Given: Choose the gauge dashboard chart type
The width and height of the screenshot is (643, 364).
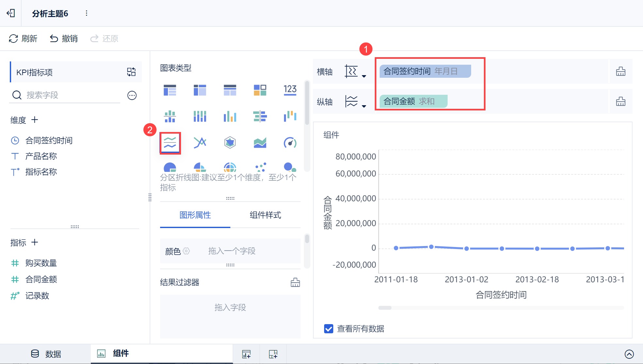Looking at the screenshot, I should click(290, 143).
